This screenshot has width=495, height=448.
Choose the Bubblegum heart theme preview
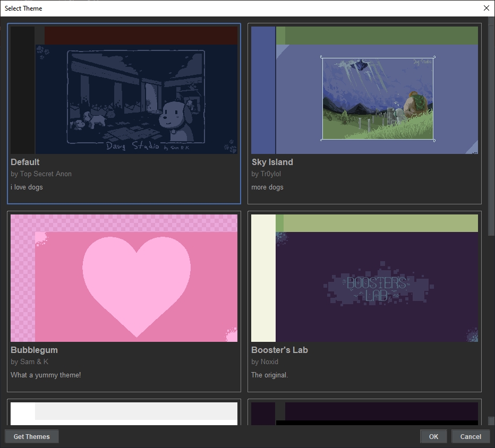coord(124,278)
